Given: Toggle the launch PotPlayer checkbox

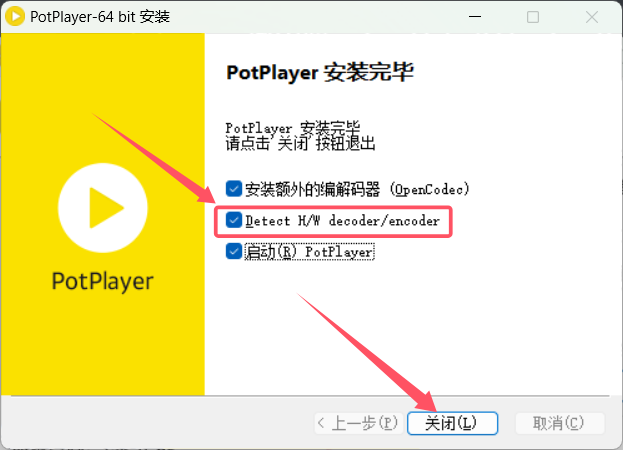Looking at the screenshot, I should click(x=234, y=251).
